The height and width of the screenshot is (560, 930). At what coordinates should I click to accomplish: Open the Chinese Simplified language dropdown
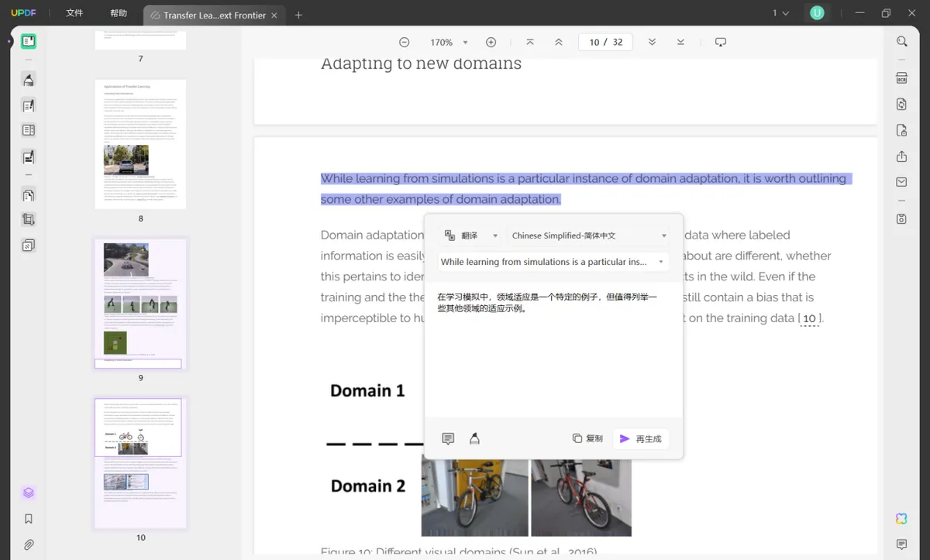click(x=589, y=235)
